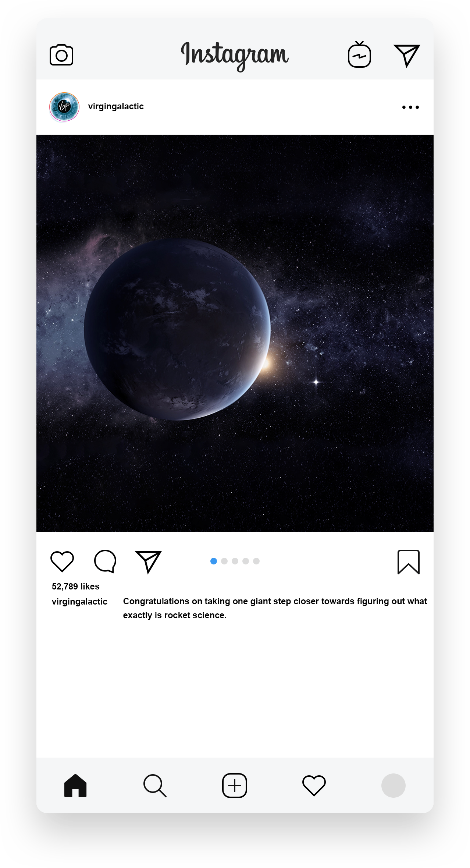The height and width of the screenshot is (868, 470).
Task: Create new post with plus icon
Action: 235,786
